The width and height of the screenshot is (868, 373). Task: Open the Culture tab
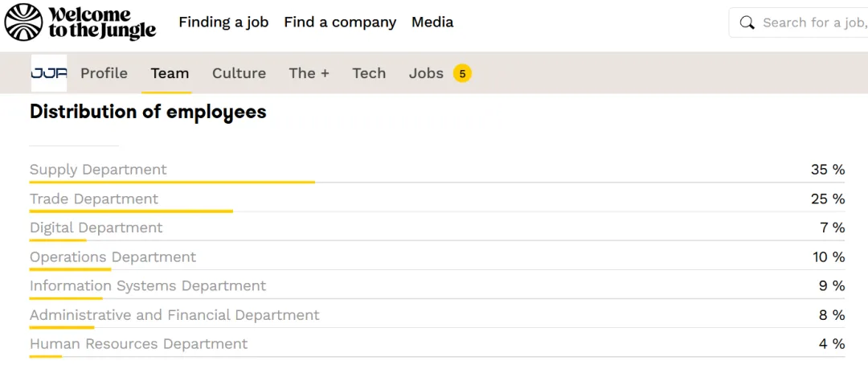239,73
